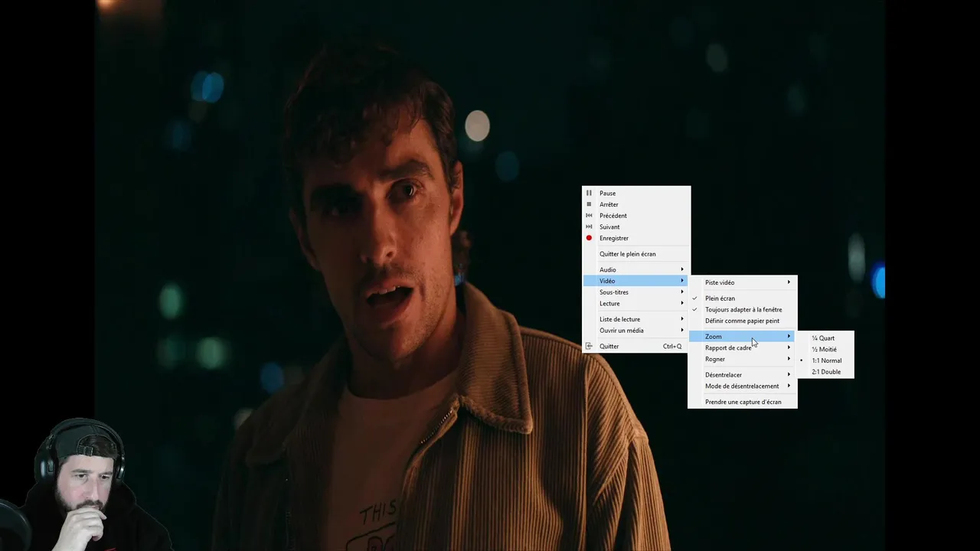Expand the Lecture submenu
This screenshot has width=980, height=551.
(635, 304)
